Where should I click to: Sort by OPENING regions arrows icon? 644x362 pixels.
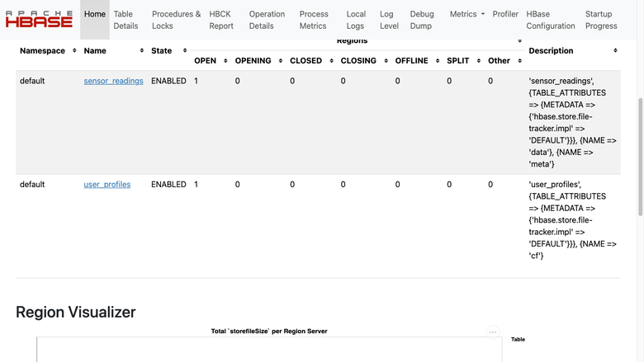click(281, 61)
